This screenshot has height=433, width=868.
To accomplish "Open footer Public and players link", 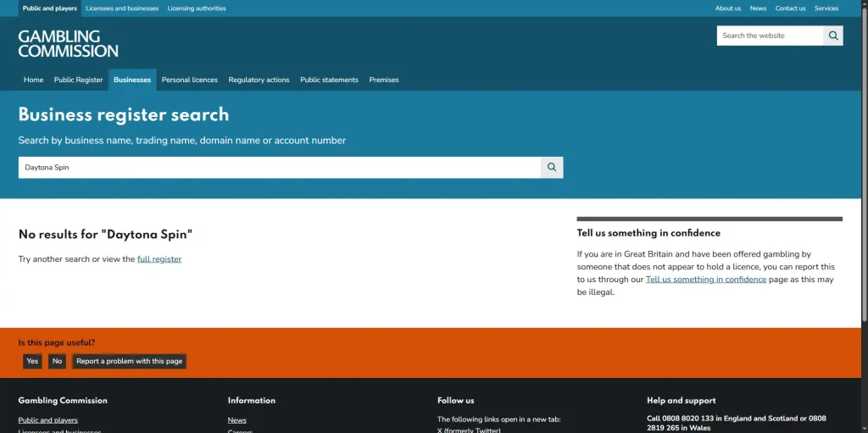I will 48,420.
